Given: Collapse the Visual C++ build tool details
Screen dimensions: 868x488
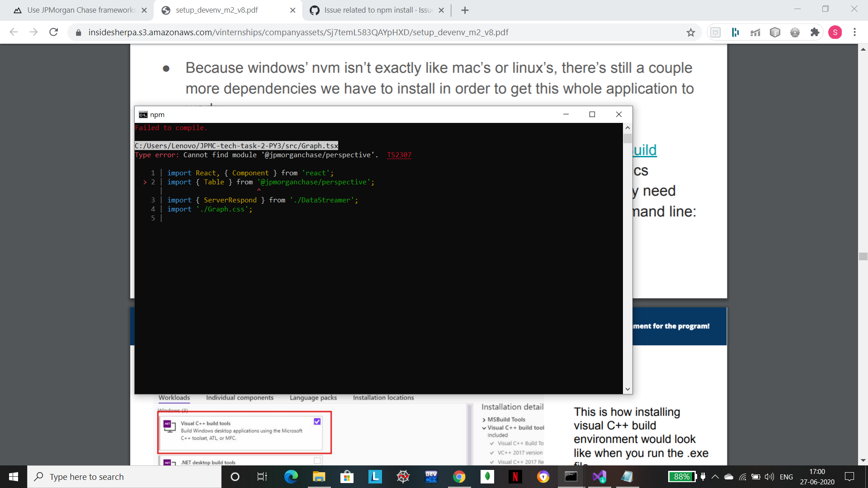Looking at the screenshot, I should click(x=483, y=427).
